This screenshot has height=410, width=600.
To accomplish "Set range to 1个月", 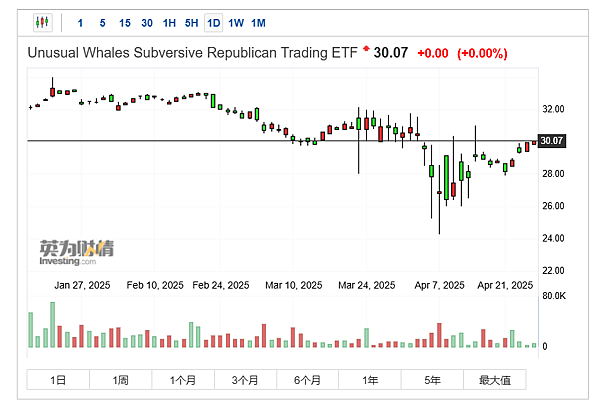I will coord(183,380).
